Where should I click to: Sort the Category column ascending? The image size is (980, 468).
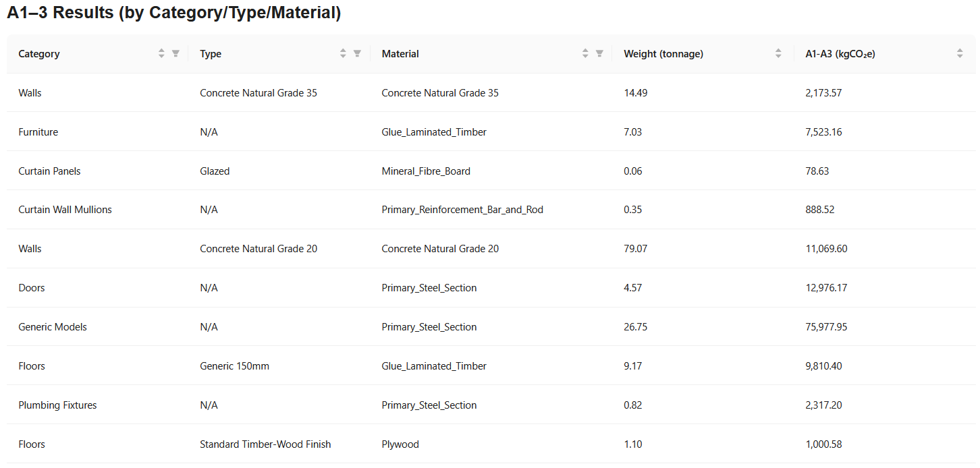point(161,53)
